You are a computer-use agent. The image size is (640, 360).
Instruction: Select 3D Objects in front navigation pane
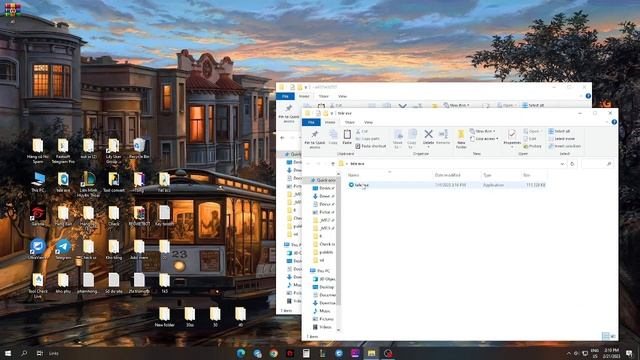[x=324, y=279]
